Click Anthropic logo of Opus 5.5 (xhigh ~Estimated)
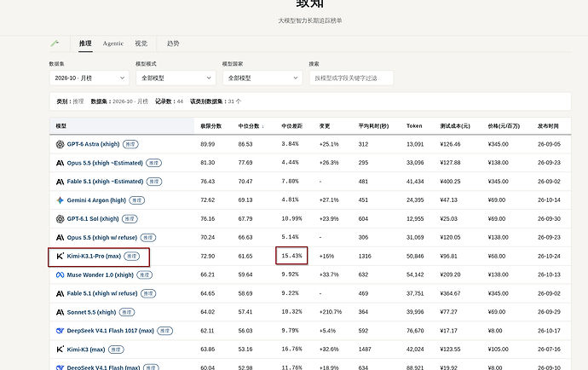 [60, 163]
